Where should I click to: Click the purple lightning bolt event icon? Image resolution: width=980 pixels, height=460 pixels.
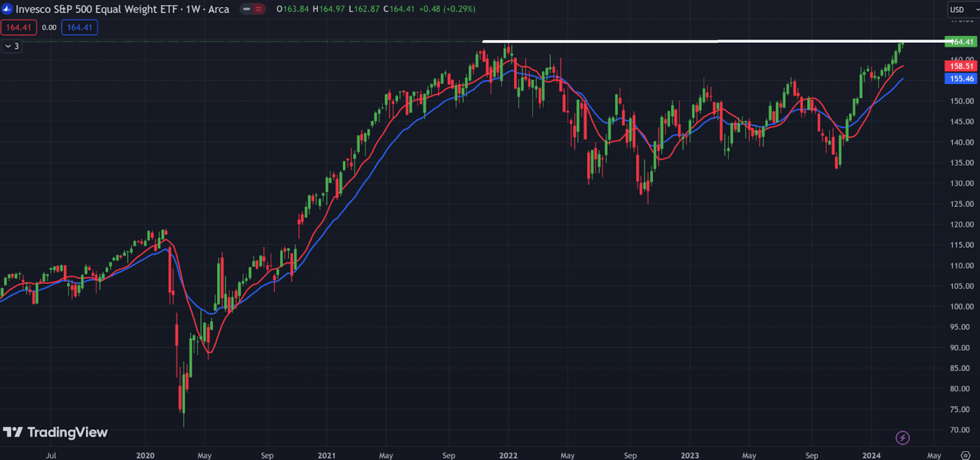pyautogui.click(x=902, y=437)
